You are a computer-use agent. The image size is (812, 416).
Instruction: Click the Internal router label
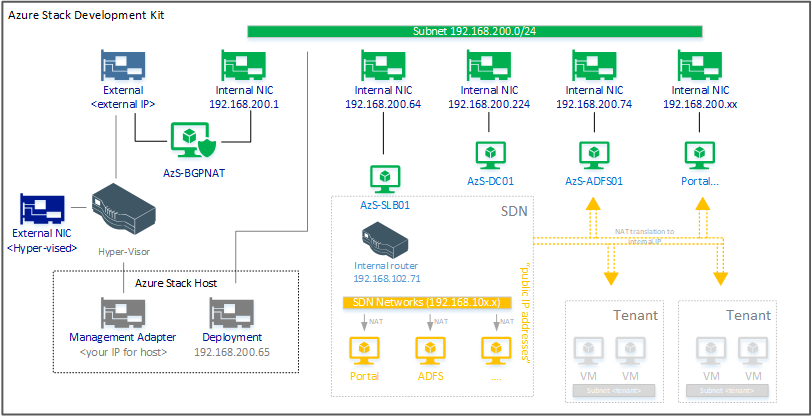click(x=386, y=266)
